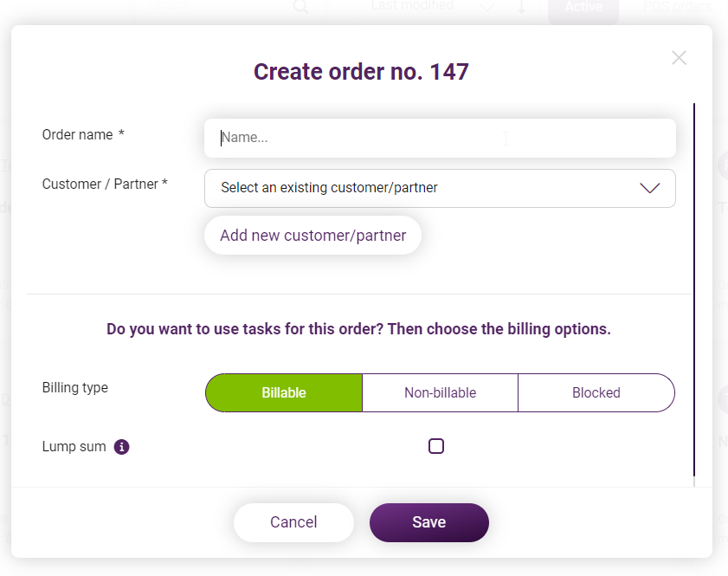The image size is (728, 576).
Task: Tick the Lump sum checkbox
Action: tap(436, 446)
